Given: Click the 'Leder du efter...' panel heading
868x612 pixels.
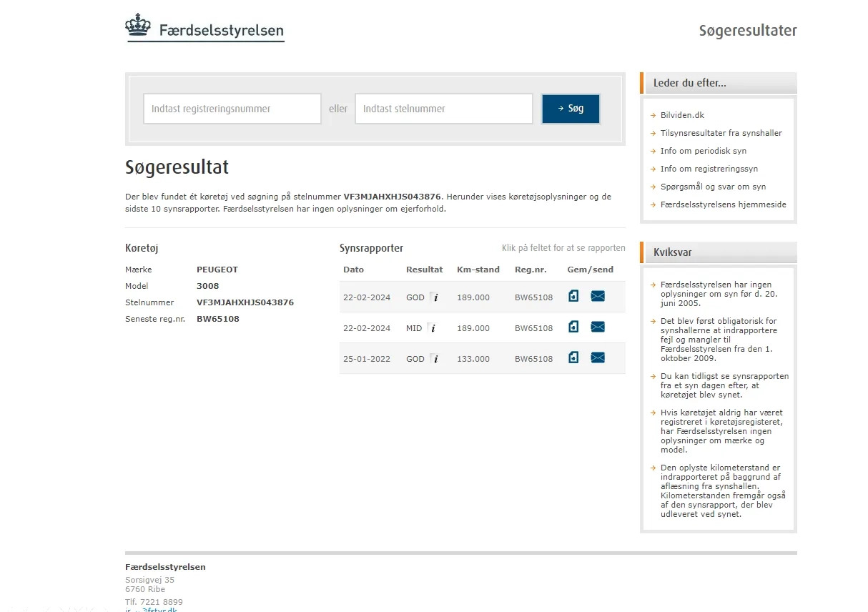Looking at the screenshot, I should point(690,83).
